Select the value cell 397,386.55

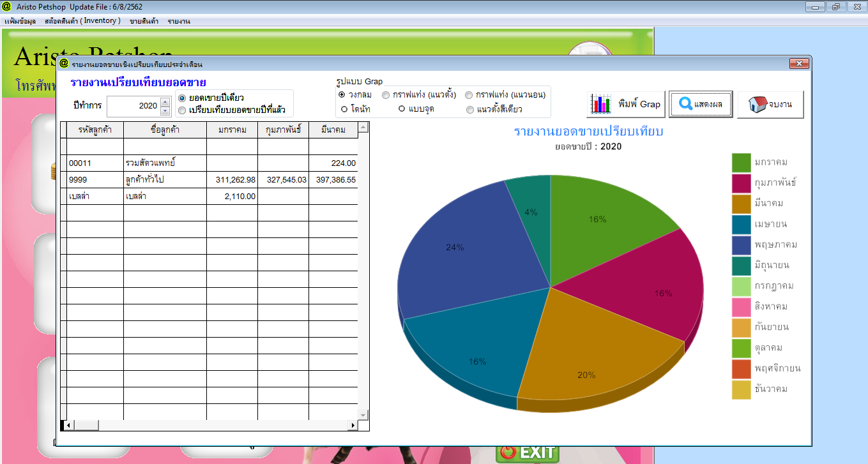333,180
